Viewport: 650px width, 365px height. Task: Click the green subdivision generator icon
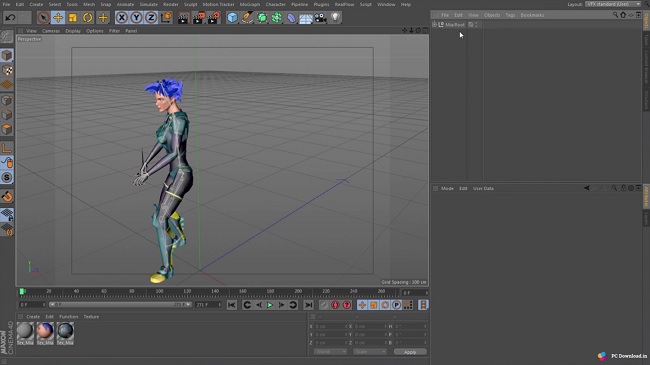pyautogui.click(x=262, y=17)
